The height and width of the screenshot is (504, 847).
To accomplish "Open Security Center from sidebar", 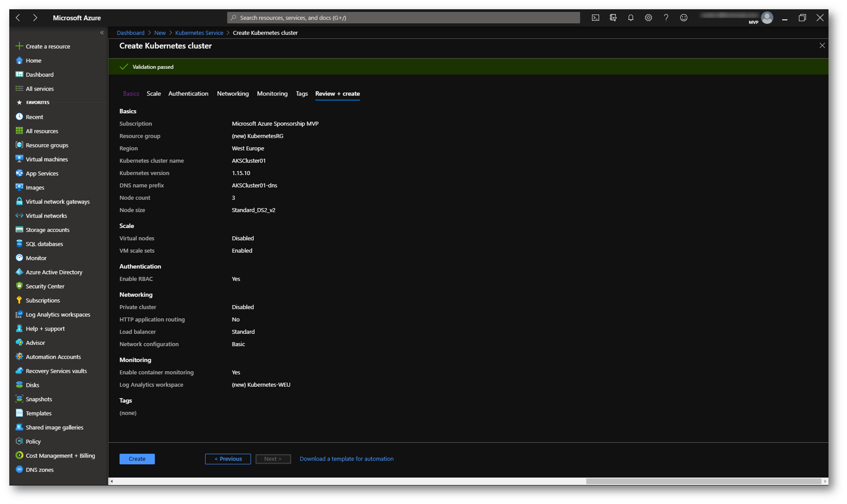I will click(x=45, y=286).
